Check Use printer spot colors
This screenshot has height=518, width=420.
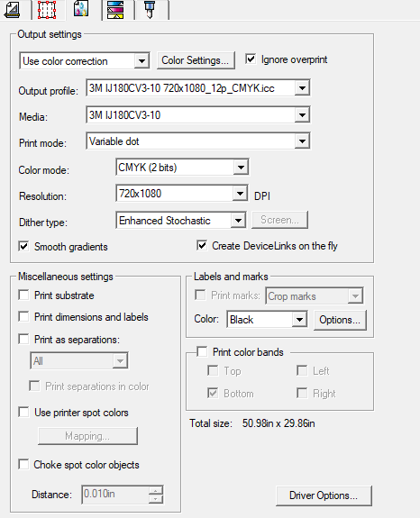coord(23,413)
